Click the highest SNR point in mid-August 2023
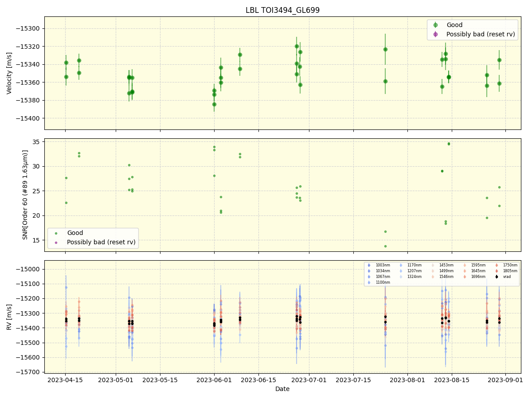Image resolution: width=532 pixels, height=399 pixels. pyautogui.click(x=449, y=143)
